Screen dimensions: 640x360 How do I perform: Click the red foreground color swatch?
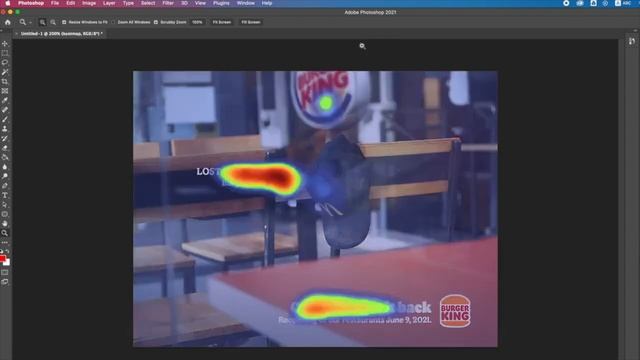(x=2, y=259)
